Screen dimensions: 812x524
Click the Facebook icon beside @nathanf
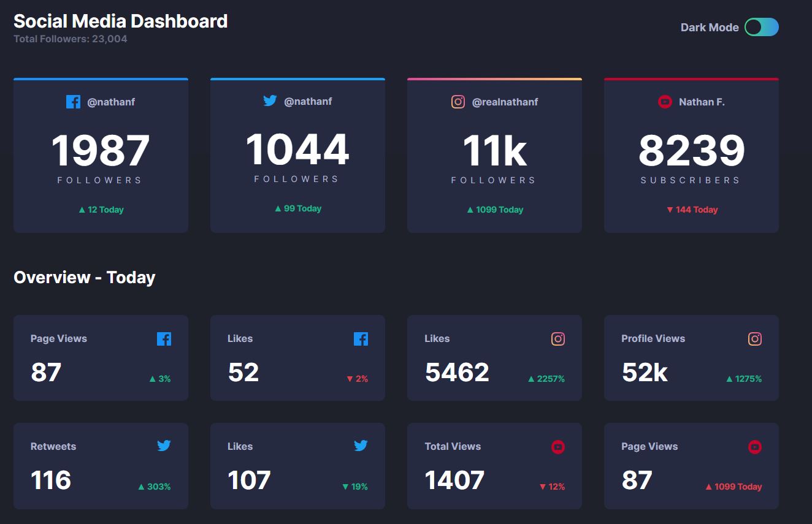pyautogui.click(x=73, y=102)
